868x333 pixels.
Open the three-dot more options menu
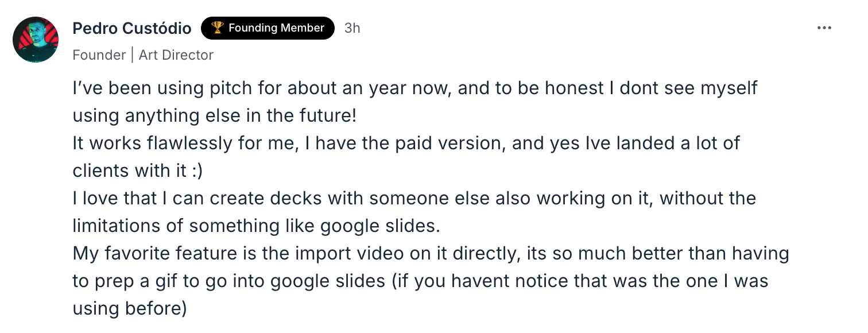(824, 28)
